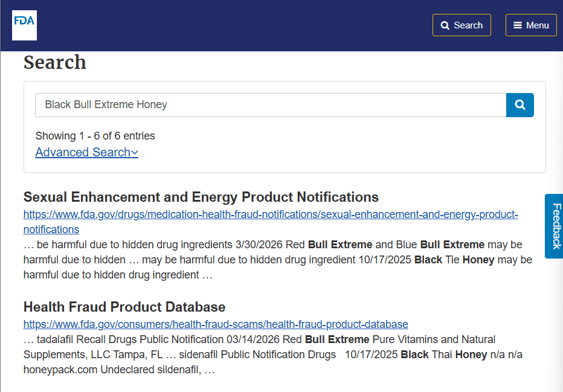This screenshot has height=392, width=563.
Task: Expand the Advanced Search options
Action: (86, 152)
